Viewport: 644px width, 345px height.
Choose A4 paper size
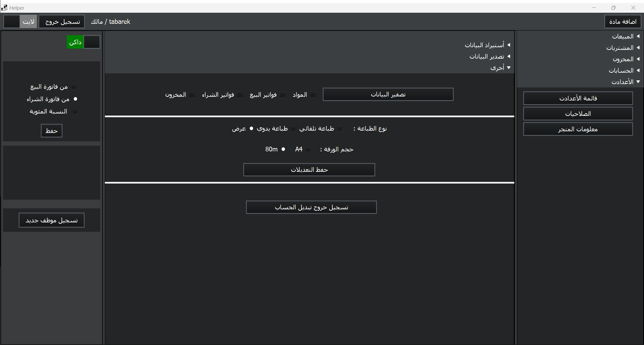(x=308, y=149)
